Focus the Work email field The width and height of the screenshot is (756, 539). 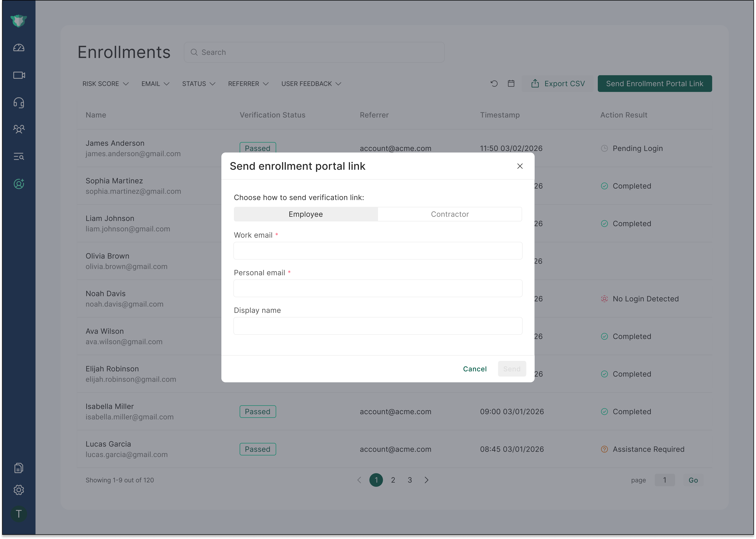(378, 251)
